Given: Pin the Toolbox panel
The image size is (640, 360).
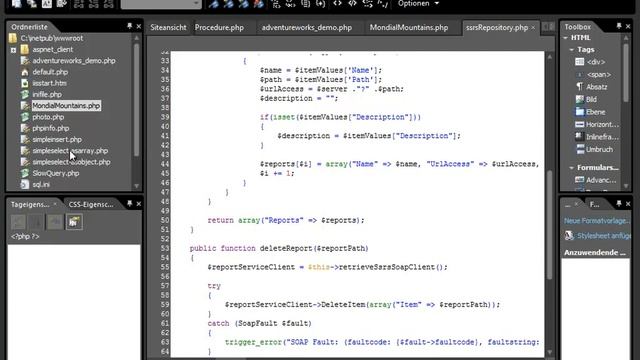Looking at the screenshot, I should pyautogui.click(x=619, y=26).
